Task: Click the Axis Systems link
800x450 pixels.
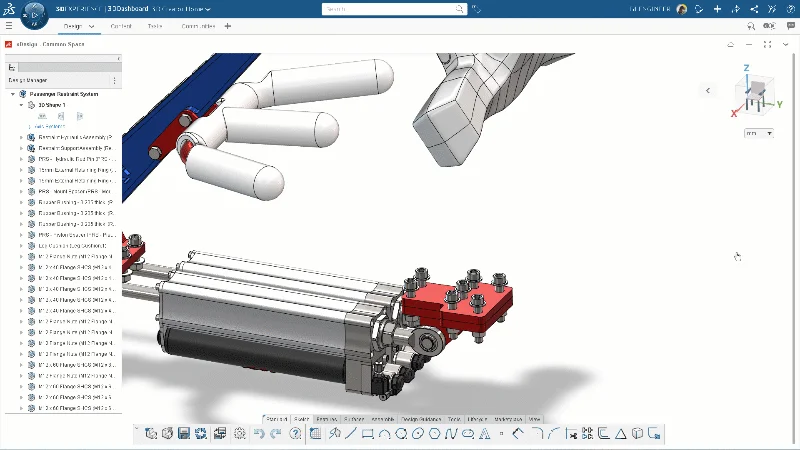Action: [x=50, y=126]
